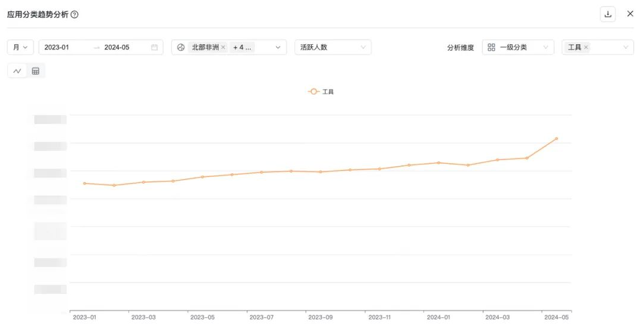
Task: Remove the 北部非洲 region tag
Action: (x=223, y=47)
